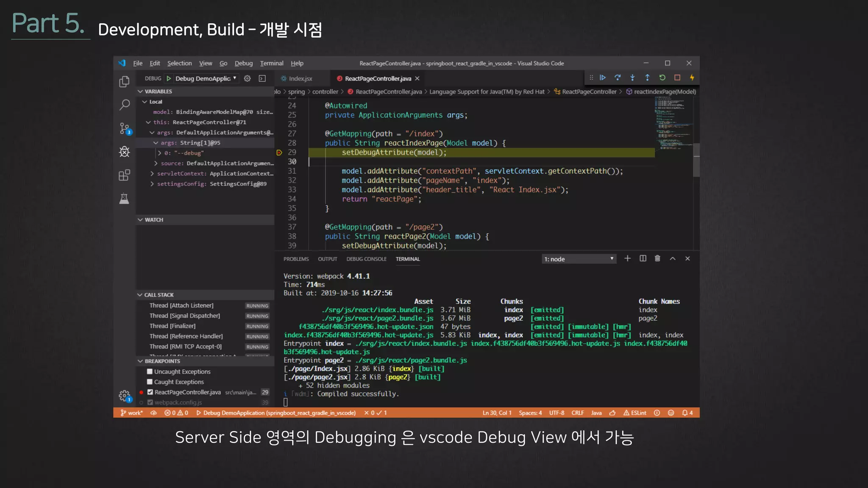Open the Explorer view in activity bar
Image resolution: width=868 pixels, height=488 pixels.
(124, 81)
